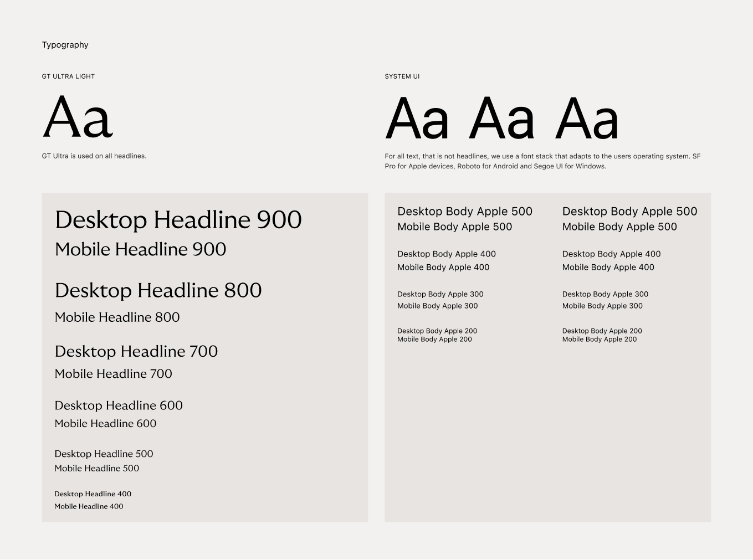Viewport: 753px width, 560px height.
Task: Select the GT ULTRA LIGHT section label
Action: (x=68, y=76)
